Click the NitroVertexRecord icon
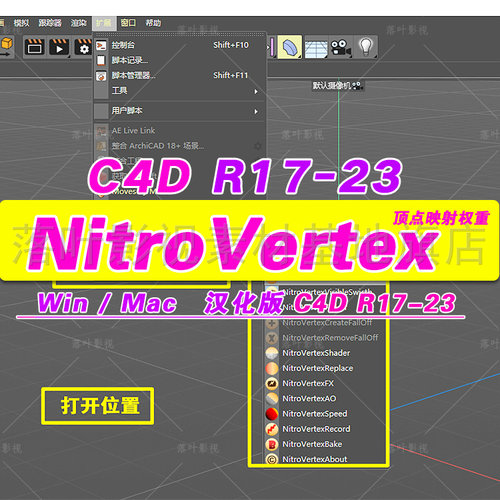 [x=272, y=429]
